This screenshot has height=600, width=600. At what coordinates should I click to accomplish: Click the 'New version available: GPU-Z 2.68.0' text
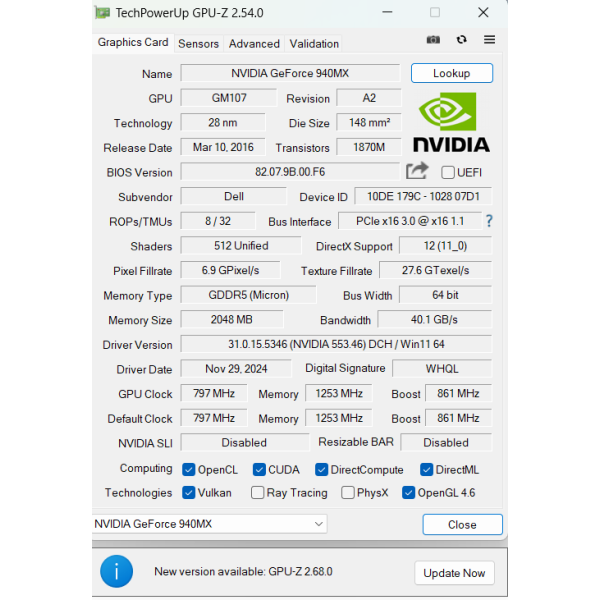243,572
